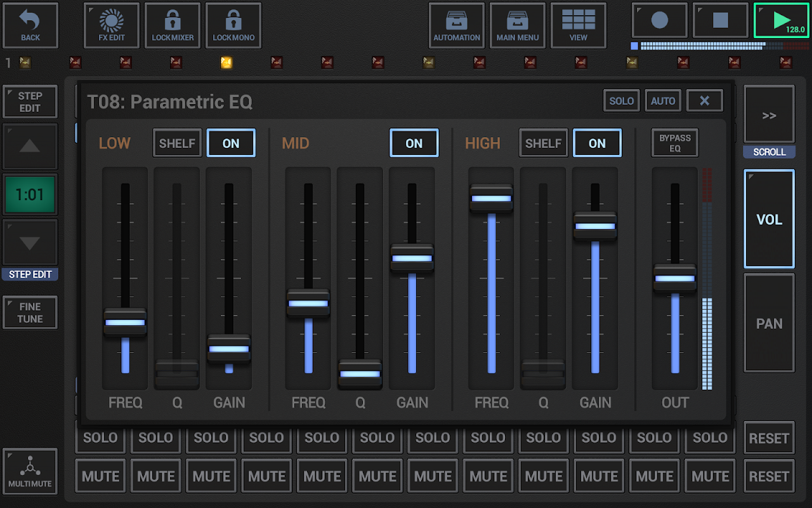Click the step down triangle arrow
Screen dimensions: 812x508
[30, 243]
